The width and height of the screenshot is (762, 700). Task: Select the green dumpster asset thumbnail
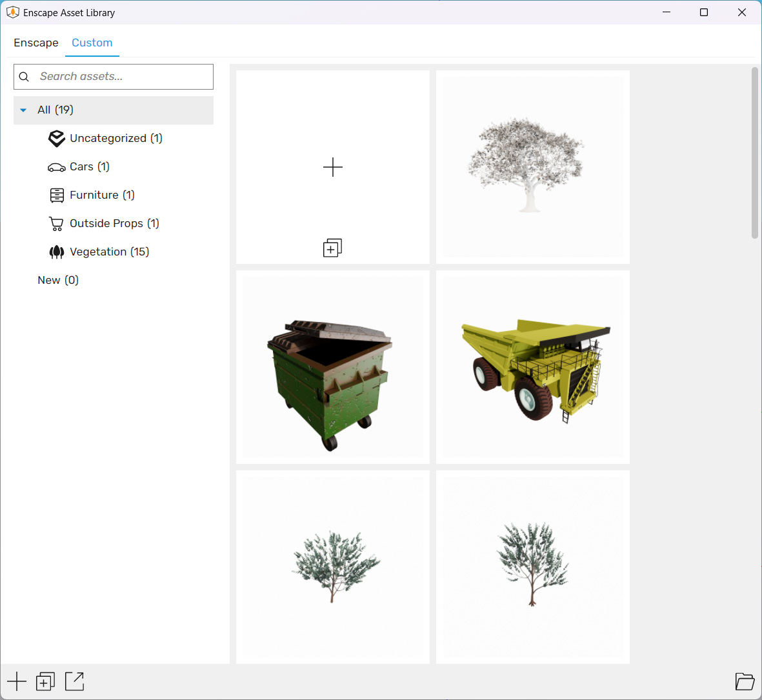[x=333, y=367]
